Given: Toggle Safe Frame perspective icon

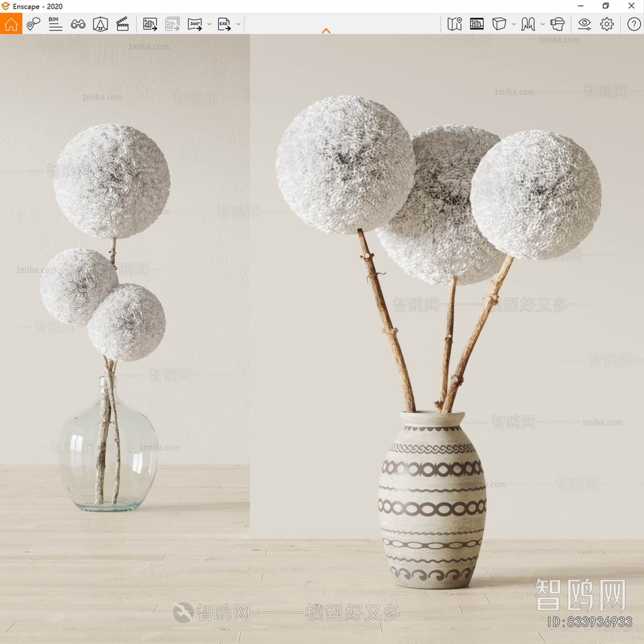Looking at the screenshot, I should click(x=100, y=24).
